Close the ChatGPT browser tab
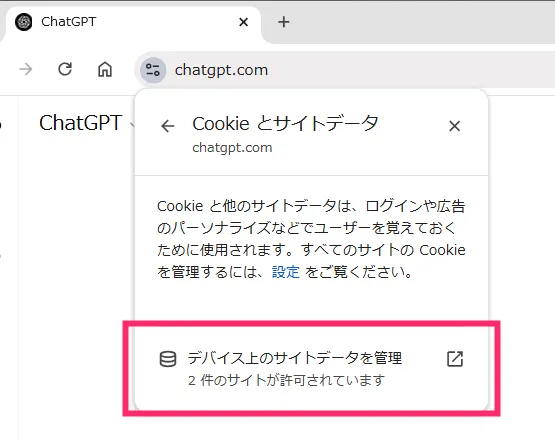 [244, 22]
